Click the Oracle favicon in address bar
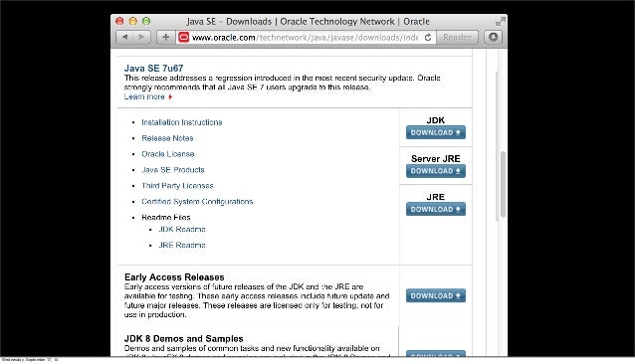 183,37
